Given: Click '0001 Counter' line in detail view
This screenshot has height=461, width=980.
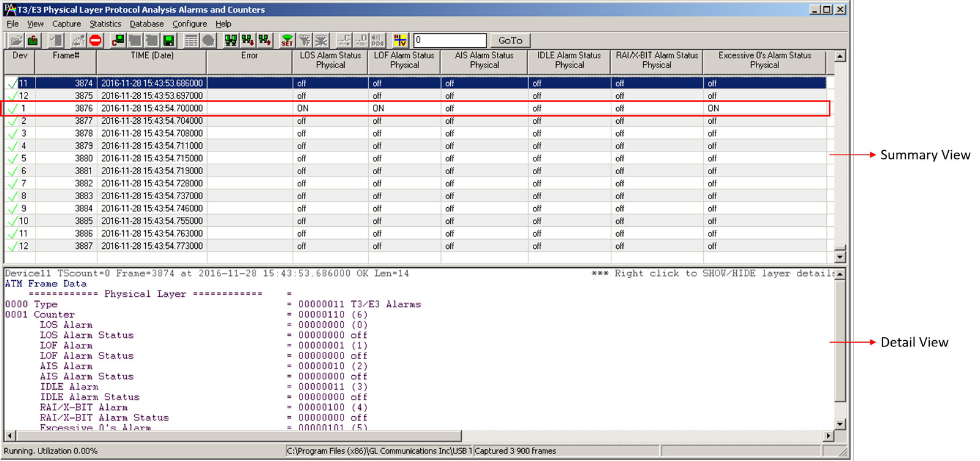Looking at the screenshot, I should coord(40,314).
